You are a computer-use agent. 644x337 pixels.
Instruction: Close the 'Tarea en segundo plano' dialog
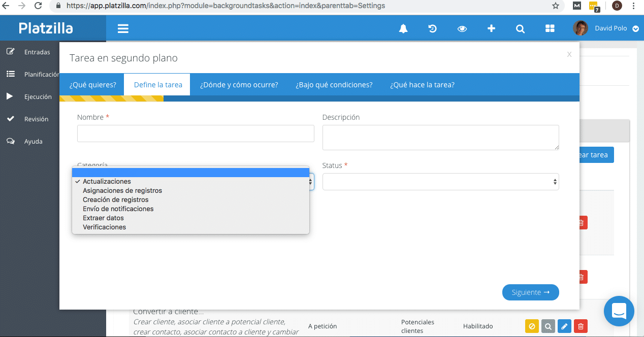pyautogui.click(x=569, y=54)
